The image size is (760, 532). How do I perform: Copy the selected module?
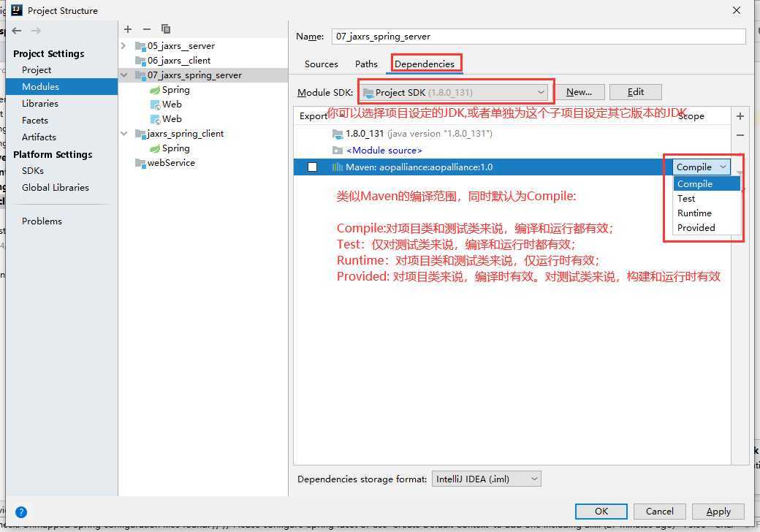click(166, 29)
